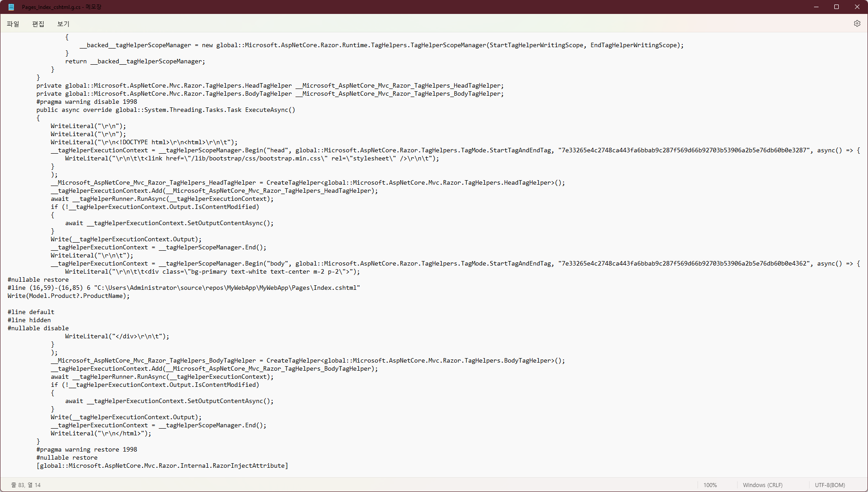Image resolution: width=868 pixels, height=492 pixels.
Task: Click the Notepad app icon in title bar
Action: click(x=11, y=7)
